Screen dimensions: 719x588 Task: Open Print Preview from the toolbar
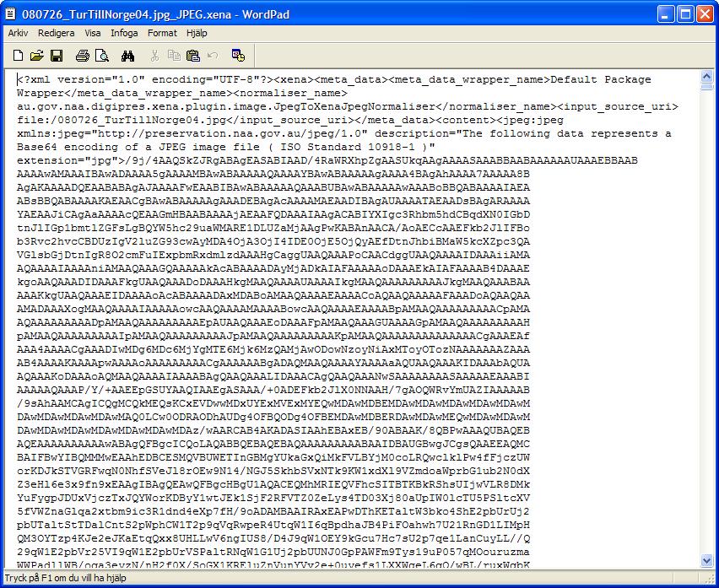click(x=102, y=56)
